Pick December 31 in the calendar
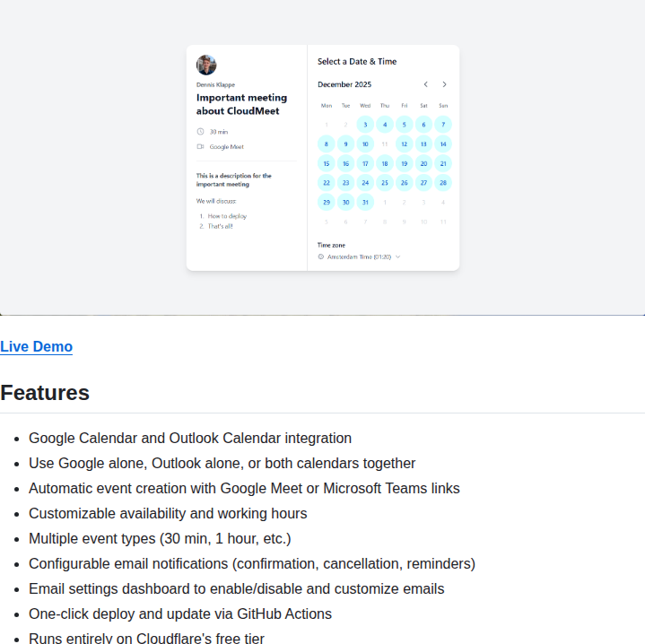This screenshot has height=644, width=645. click(x=365, y=203)
